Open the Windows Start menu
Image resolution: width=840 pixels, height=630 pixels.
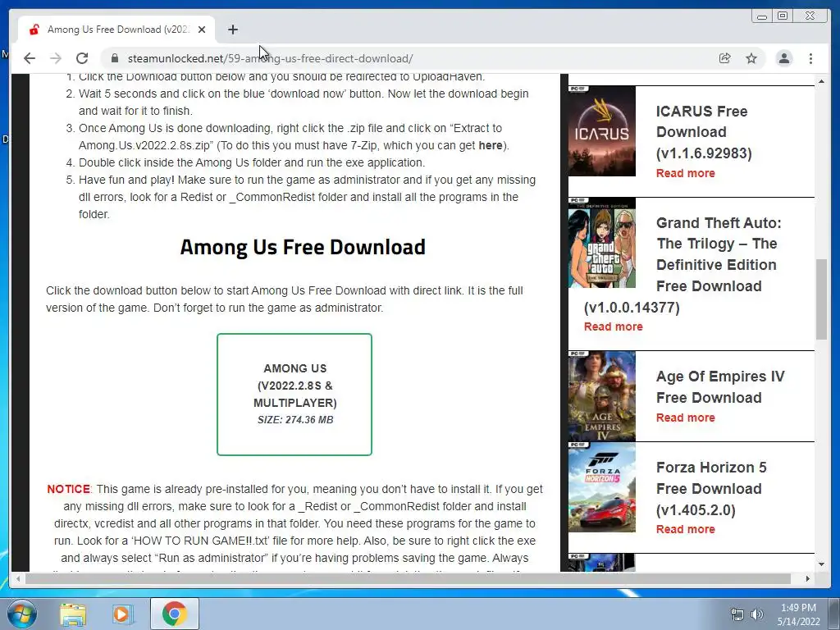pyautogui.click(x=22, y=614)
